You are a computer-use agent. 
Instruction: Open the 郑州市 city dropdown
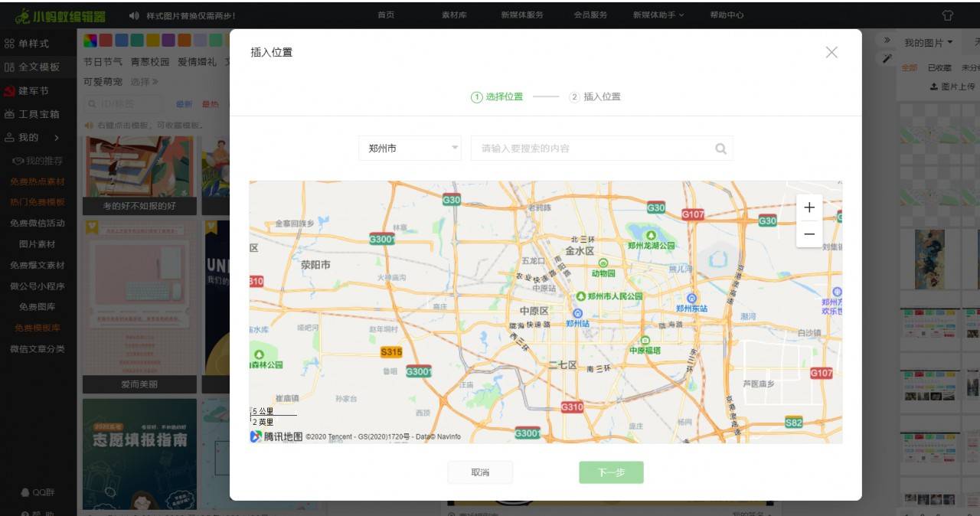click(x=410, y=149)
